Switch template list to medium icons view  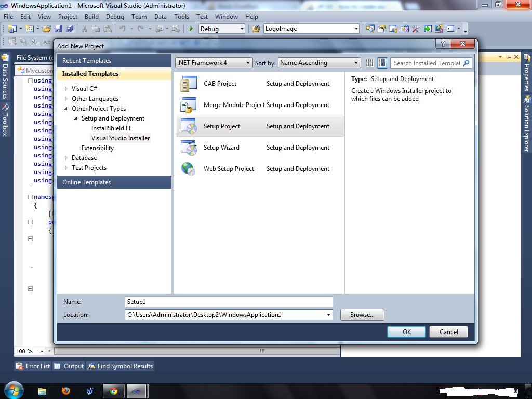[x=382, y=63]
